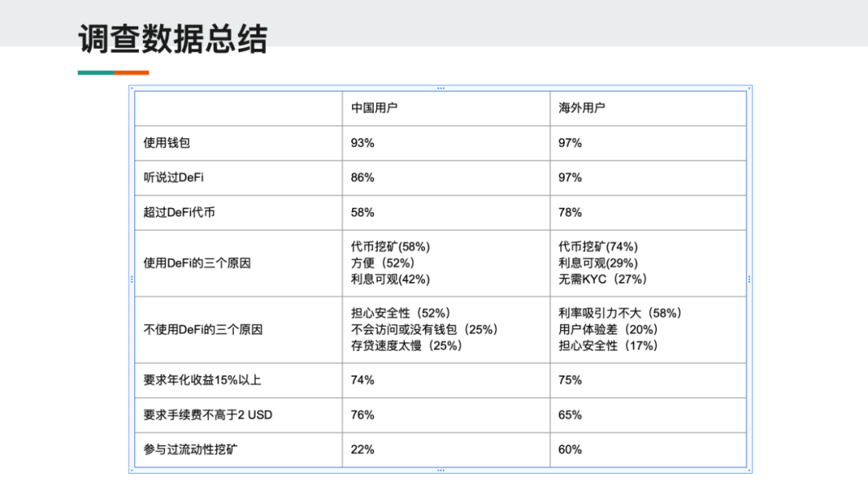
Task: Click the 代币挖矿(74%) text in overseas column
Action: coord(598,247)
